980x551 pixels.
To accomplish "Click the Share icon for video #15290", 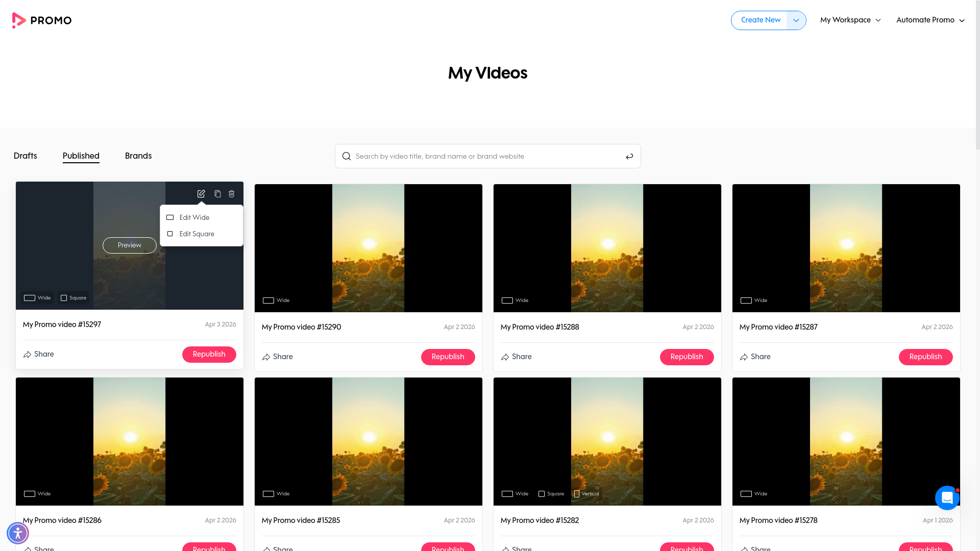I will (x=266, y=357).
